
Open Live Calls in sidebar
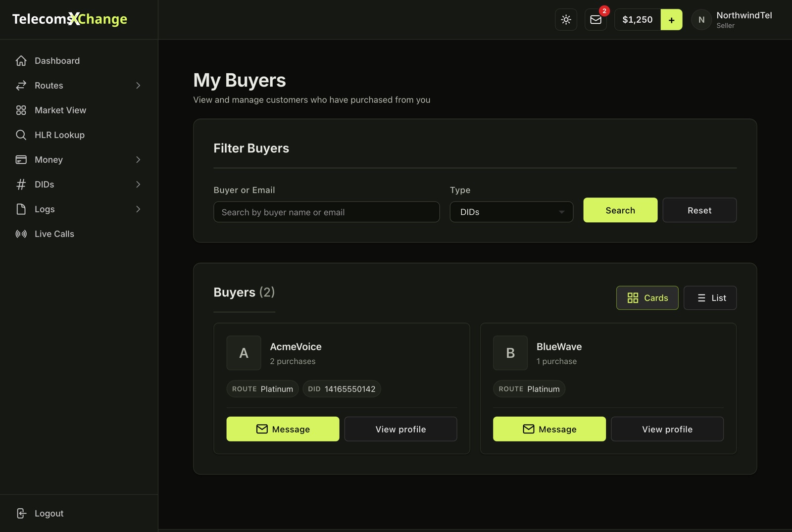[x=79, y=234]
